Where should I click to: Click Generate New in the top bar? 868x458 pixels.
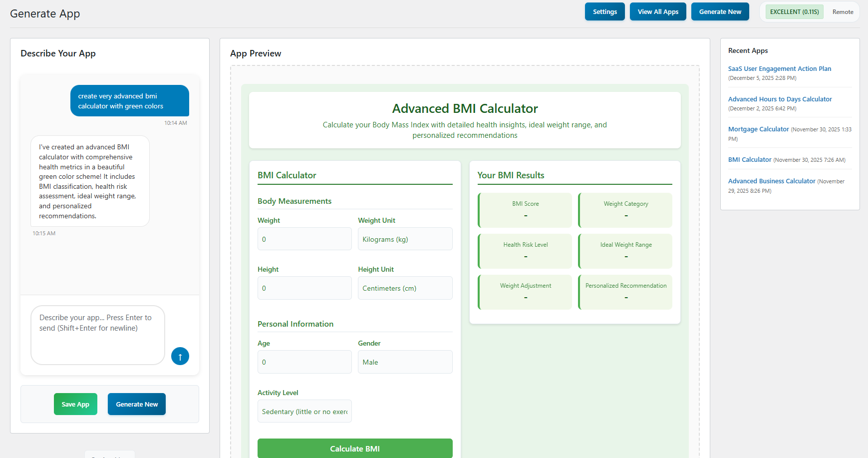tap(720, 12)
